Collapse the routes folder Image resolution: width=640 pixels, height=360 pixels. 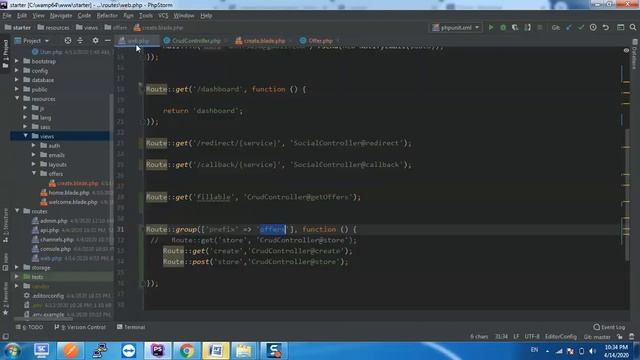tap(17, 211)
